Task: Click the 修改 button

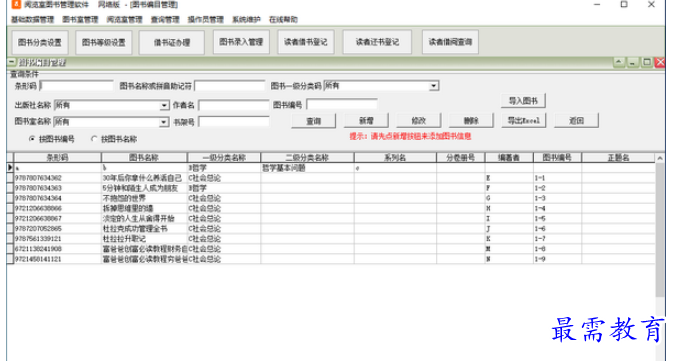Action: coord(418,121)
